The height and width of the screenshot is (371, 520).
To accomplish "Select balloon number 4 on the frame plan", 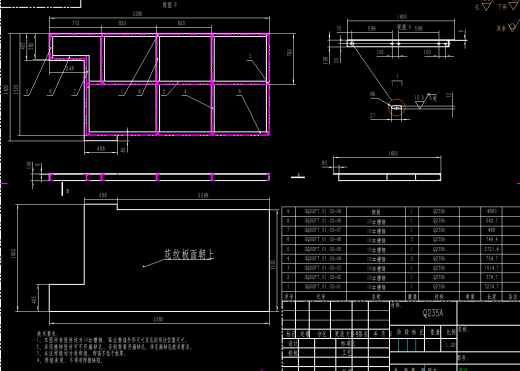I will (x=185, y=92).
